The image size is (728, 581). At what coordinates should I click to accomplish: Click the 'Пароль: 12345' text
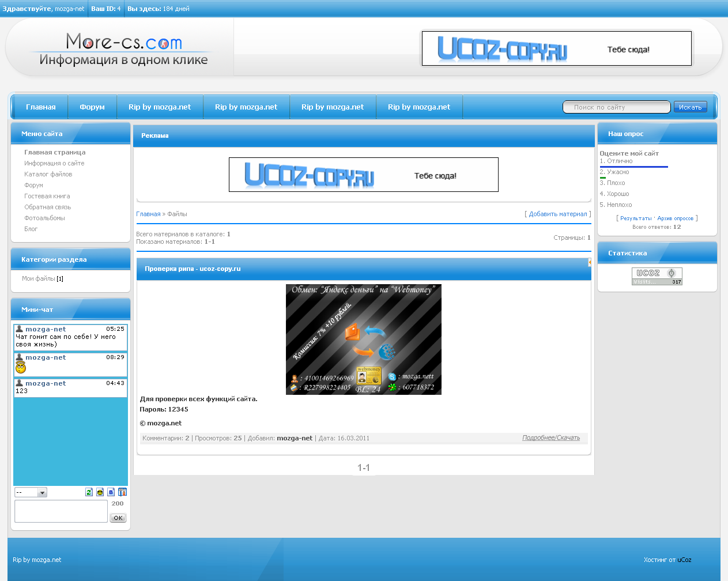164,409
